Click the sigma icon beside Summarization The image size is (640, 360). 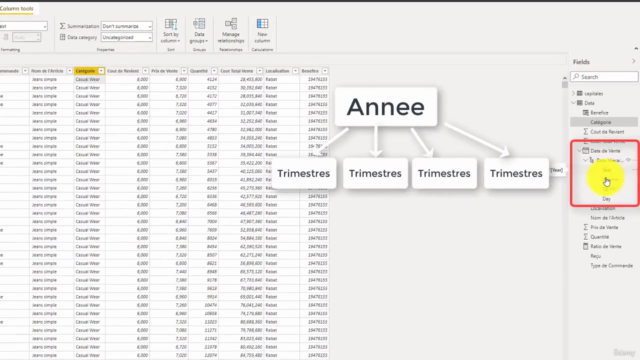62,26
